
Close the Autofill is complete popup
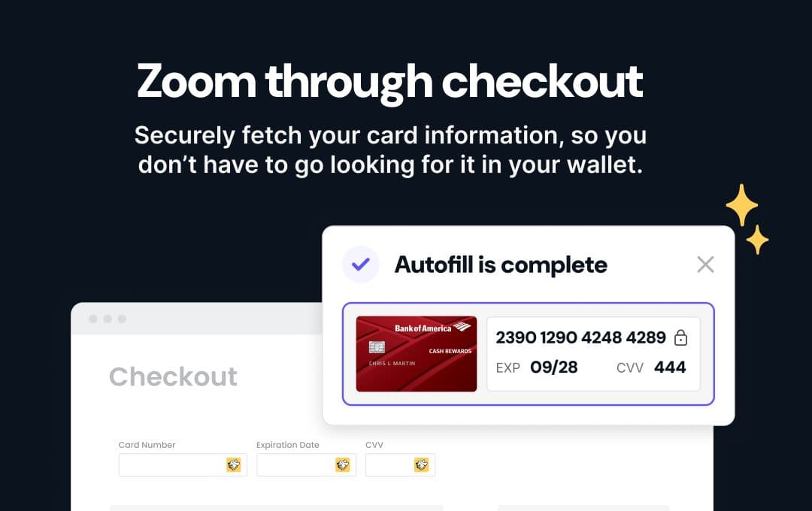[x=705, y=265]
